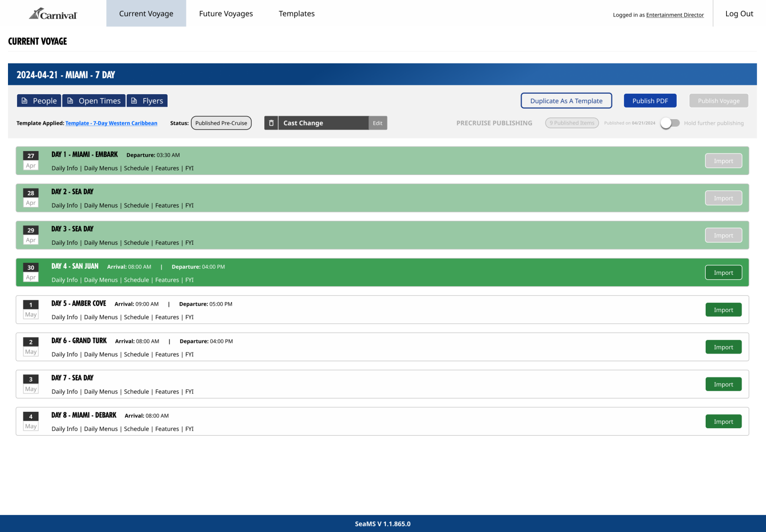Delete the Cast Change item via trash icon

(271, 123)
